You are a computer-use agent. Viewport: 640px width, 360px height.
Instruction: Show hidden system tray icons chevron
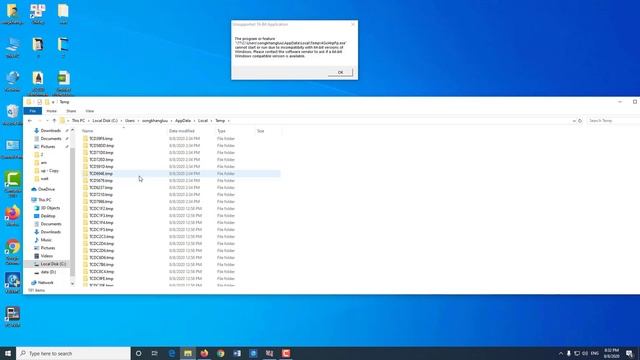[x=561, y=353]
